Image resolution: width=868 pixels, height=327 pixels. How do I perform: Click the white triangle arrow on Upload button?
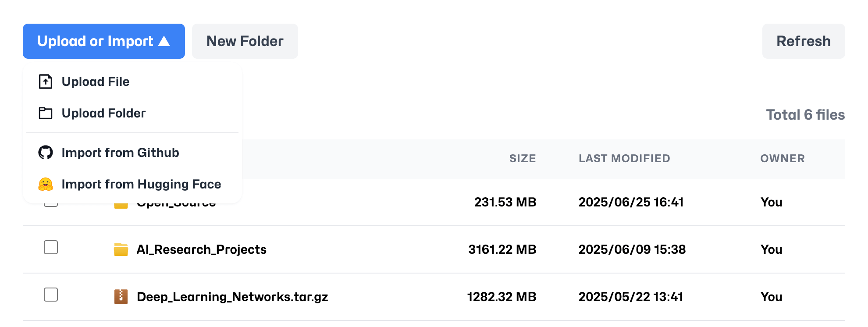point(164,41)
